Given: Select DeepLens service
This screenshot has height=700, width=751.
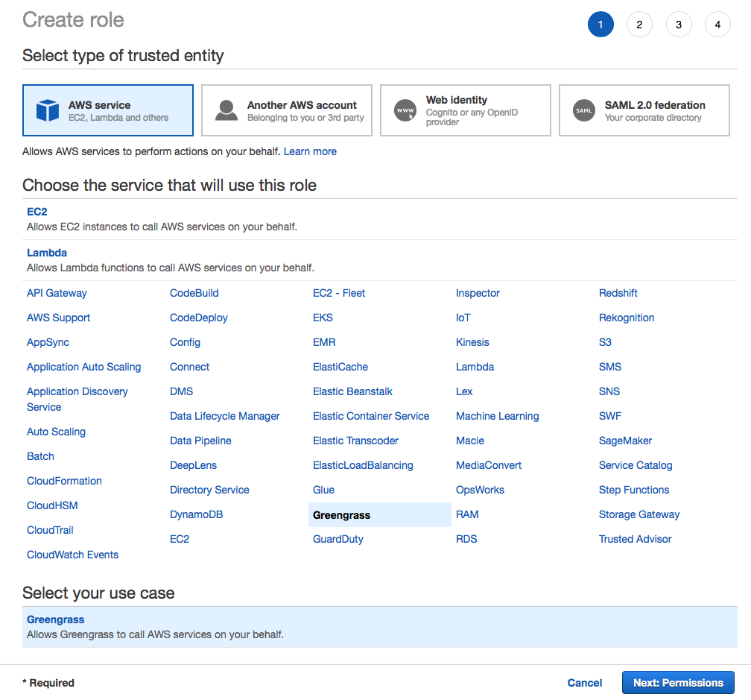Looking at the screenshot, I should [193, 465].
